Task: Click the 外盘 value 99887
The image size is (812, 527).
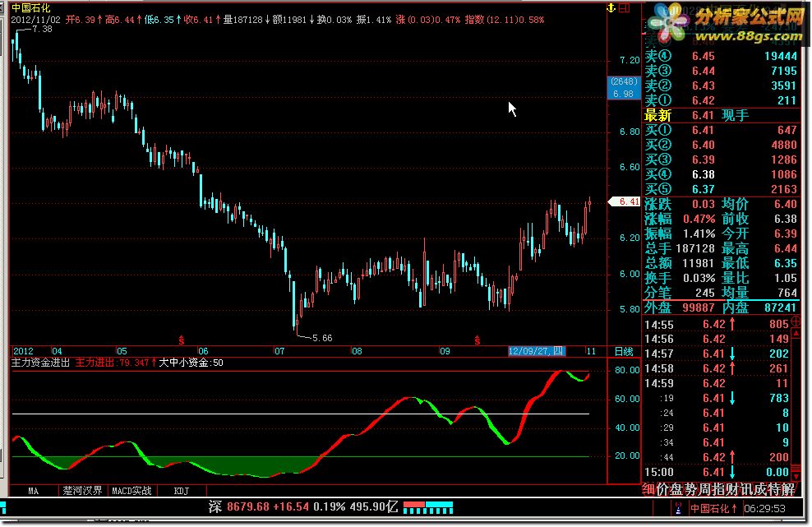Action: click(699, 307)
